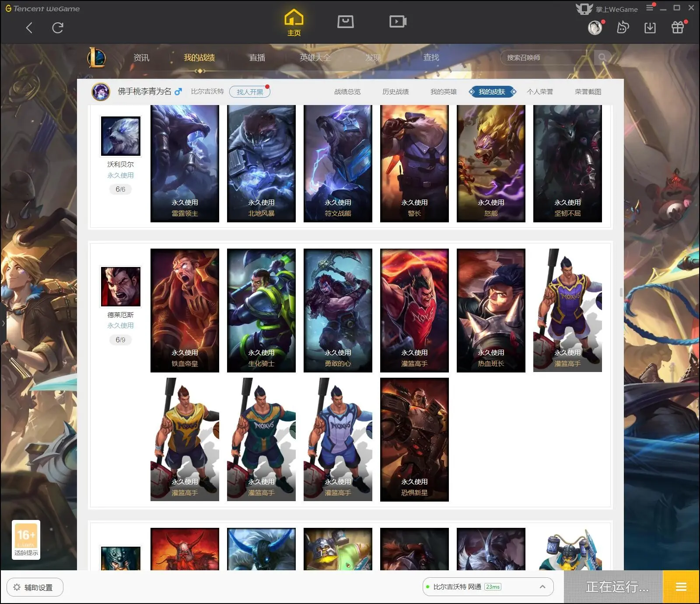
Task: Switch to the 资讯 tab
Action: [x=141, y=57]
